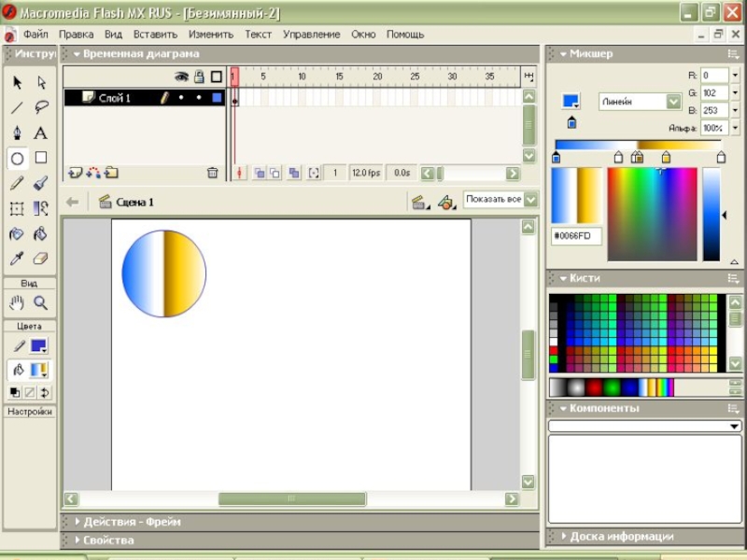The height and width of the screenshot is (560, 747).
Task: Select the Zoom magnifier tool
Action: tap(41, 302)
